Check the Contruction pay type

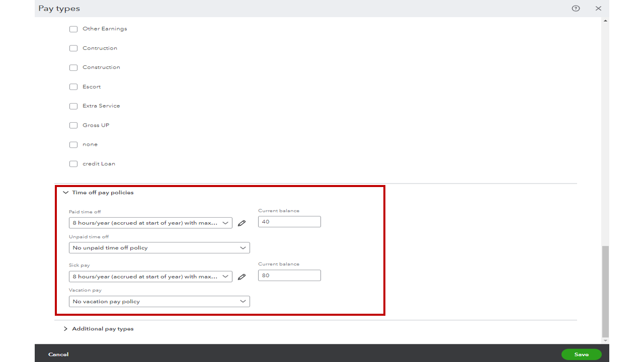(x=73, y=48)
